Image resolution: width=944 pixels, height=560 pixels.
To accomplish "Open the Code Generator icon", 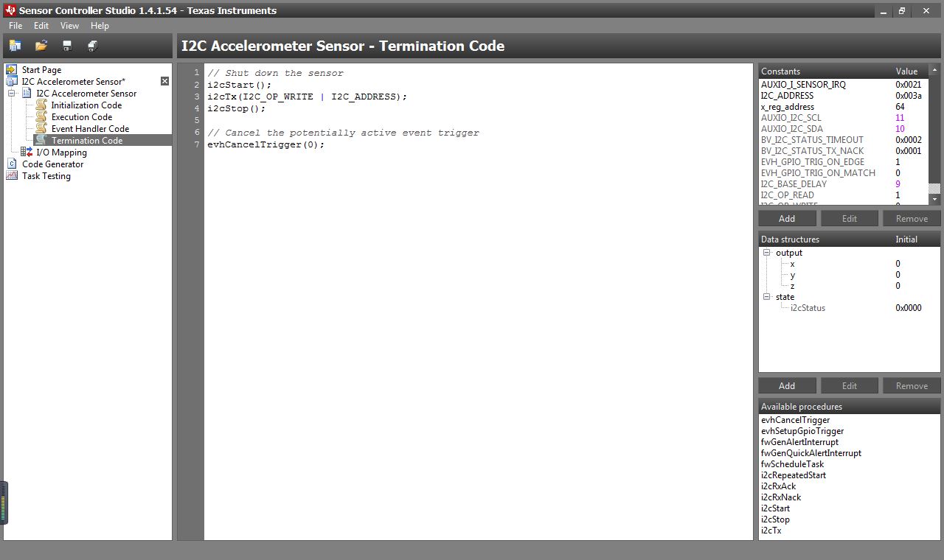I will pos(12,164).
